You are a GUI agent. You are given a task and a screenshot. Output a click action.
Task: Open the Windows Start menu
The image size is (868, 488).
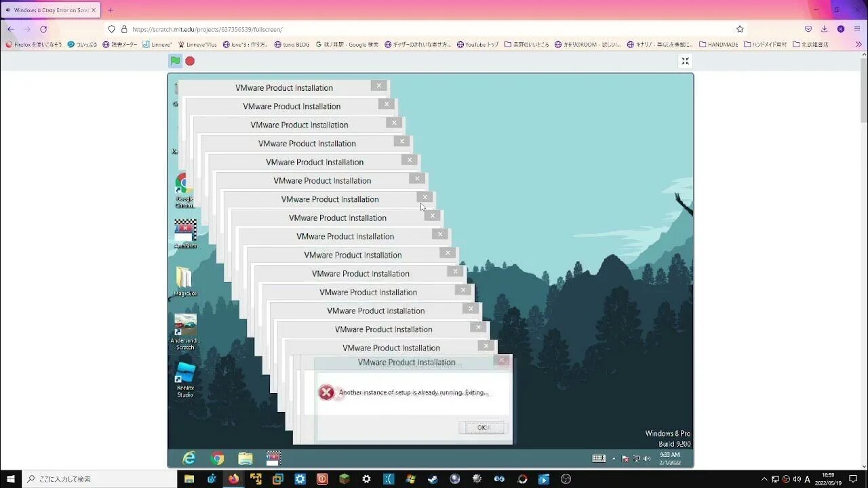click(11, 479)
